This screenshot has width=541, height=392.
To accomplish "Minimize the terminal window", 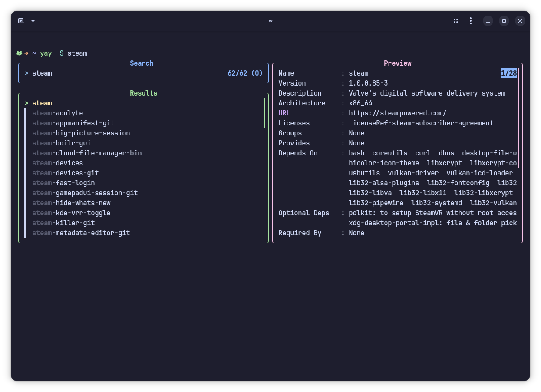I will pos(488,21).
